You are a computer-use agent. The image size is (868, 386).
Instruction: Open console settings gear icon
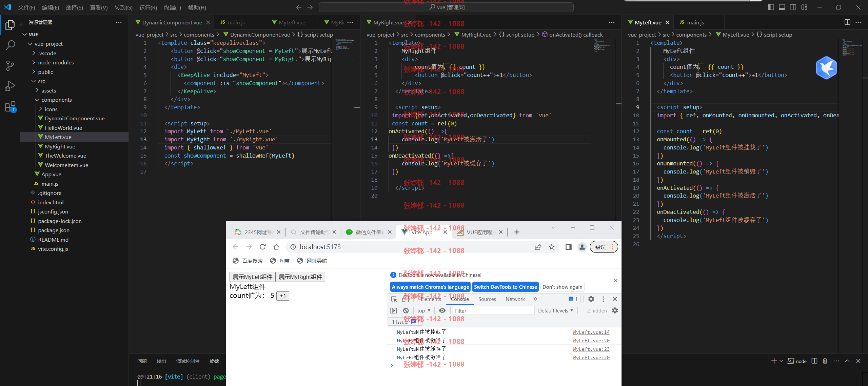pos(615,310)
